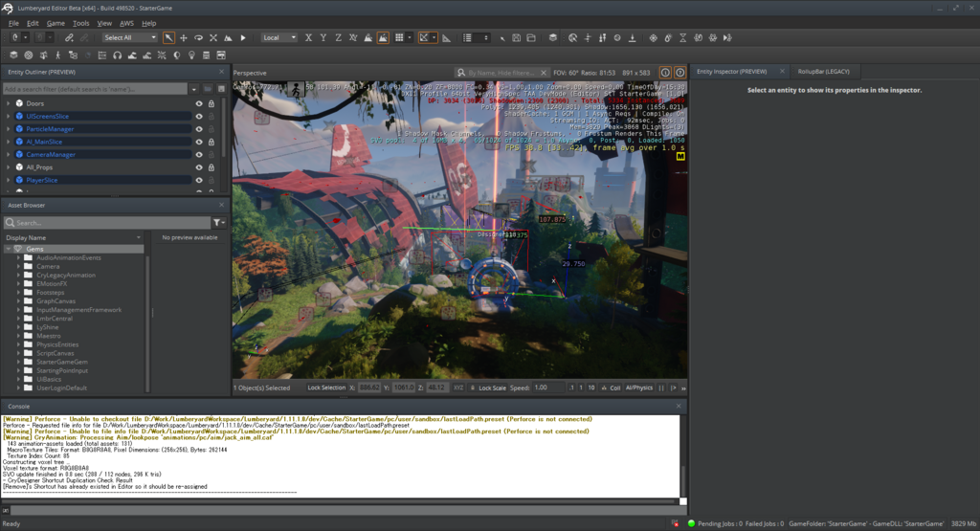Image resolution: width=980 pixels, height=531 pixels.
Task: Collapse the Gems folder in Asset Browser
Action: click(8, 249)
